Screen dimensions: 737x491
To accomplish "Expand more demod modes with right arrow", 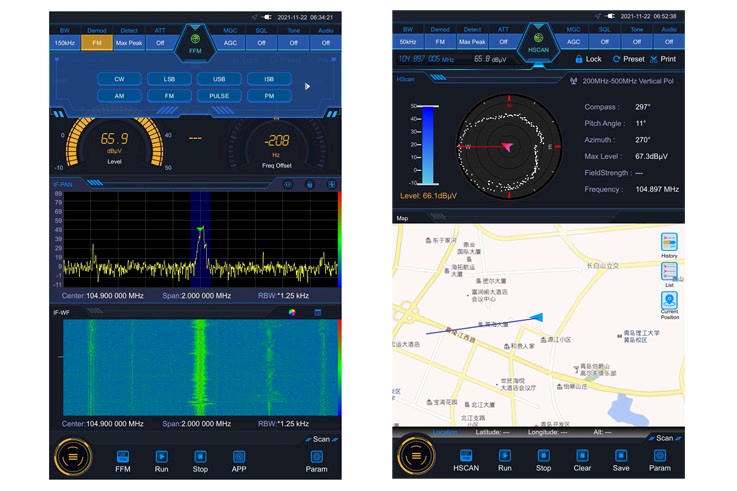I will coord(307,86).
